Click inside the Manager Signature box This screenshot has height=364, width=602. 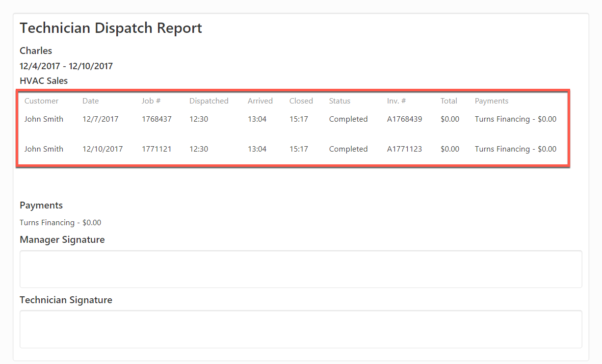301,269
